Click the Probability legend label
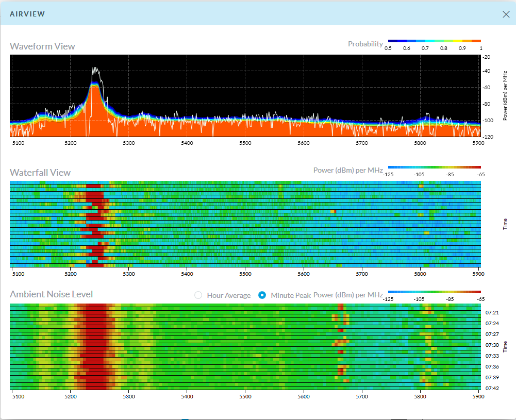 [365, 44]
